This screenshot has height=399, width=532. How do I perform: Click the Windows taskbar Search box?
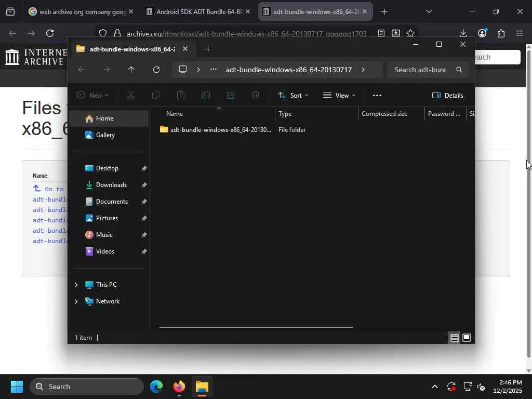click(87, 387)
